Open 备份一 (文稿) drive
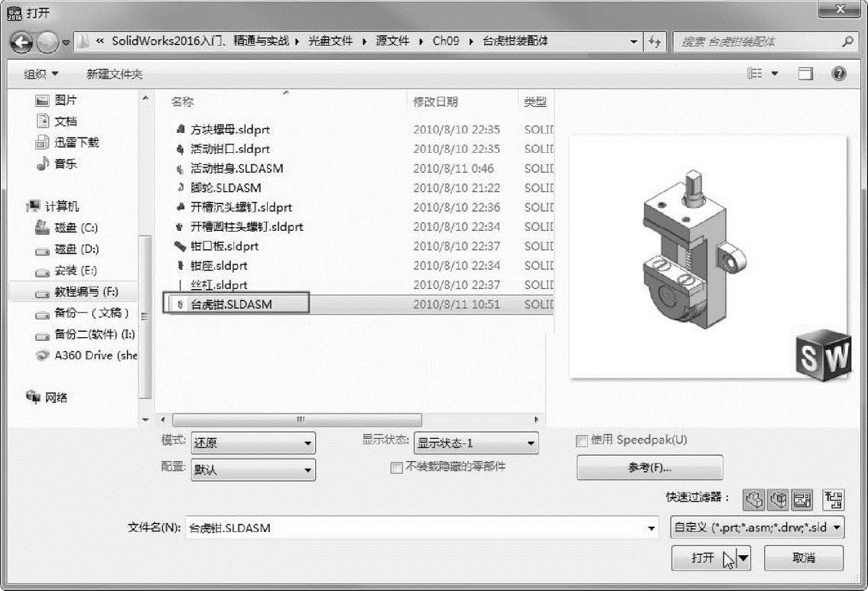 point(82,313)
